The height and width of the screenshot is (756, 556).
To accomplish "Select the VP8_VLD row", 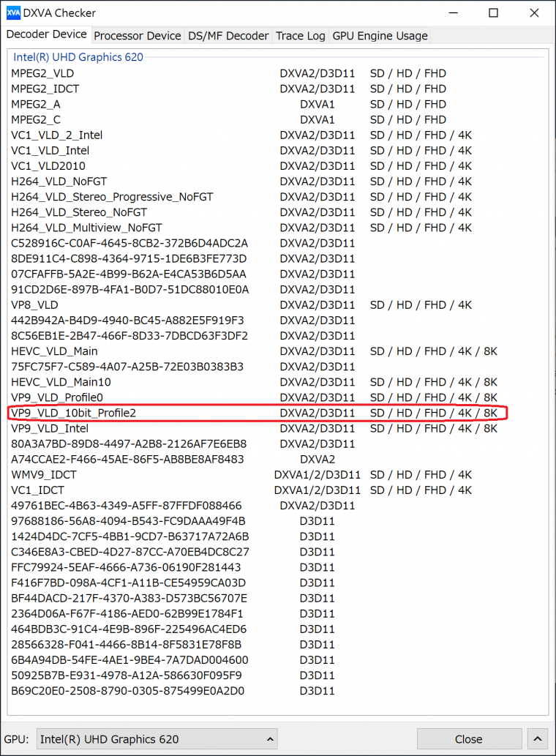I will pos(277,304).
